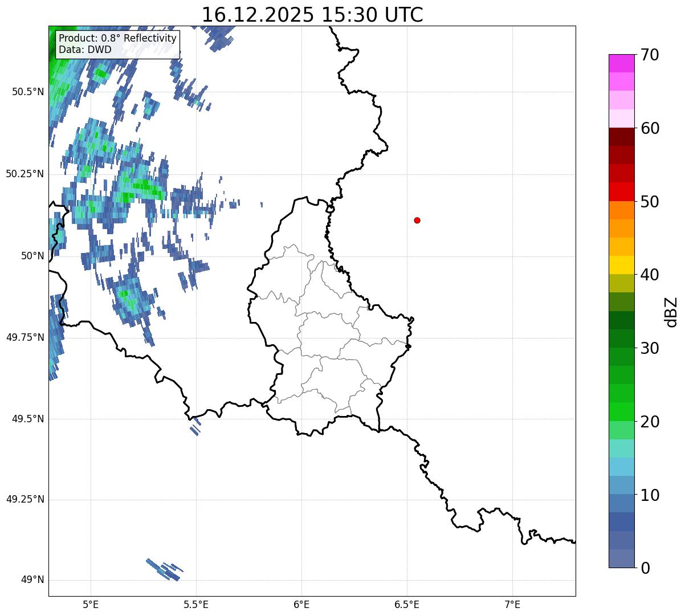685x616 pixels.
Task: Click the turquoise colorbar segment below 20
Action: point(622,448)
